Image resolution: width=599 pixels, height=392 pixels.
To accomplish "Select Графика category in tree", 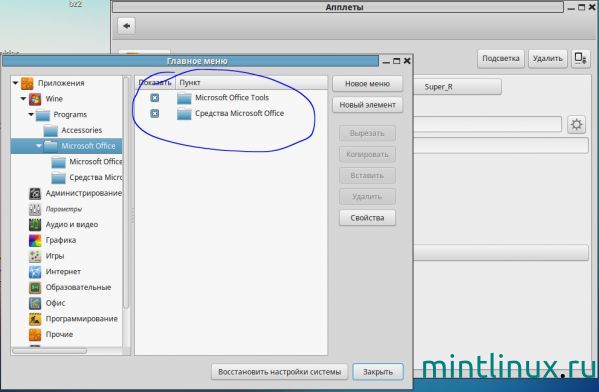I will point(61,240).
